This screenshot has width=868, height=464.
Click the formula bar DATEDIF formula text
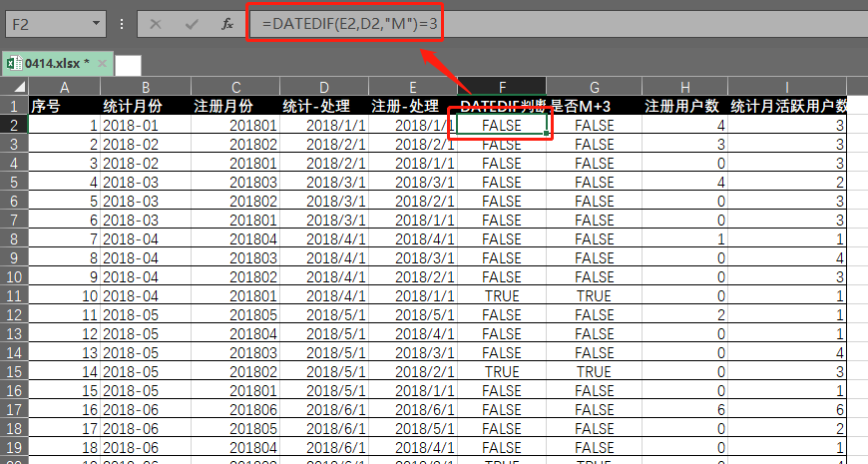[x=349, y=24]
